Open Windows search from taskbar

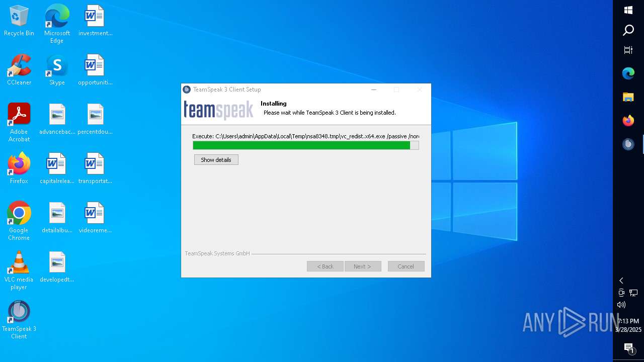(x=628, y=30)
